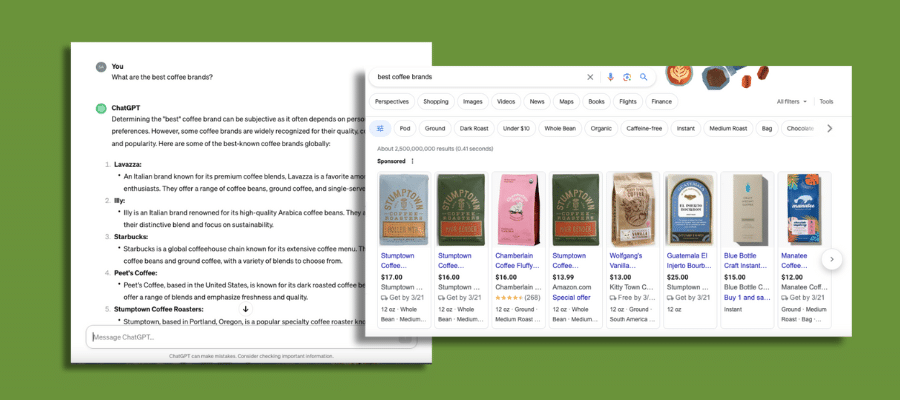Click the $13.99 price text
The width and height of the screenshot is (900, 400).
(563, 277)
